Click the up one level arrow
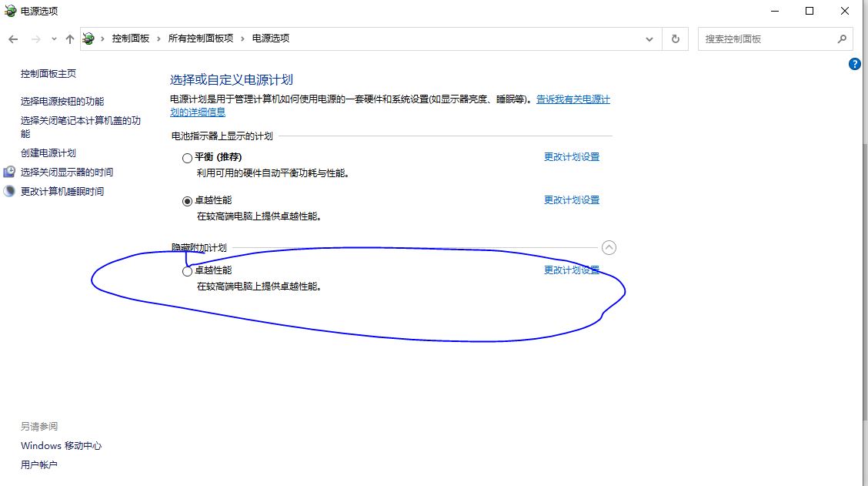Viewport: 868px width, 486px height. click(x=69, y=39)
